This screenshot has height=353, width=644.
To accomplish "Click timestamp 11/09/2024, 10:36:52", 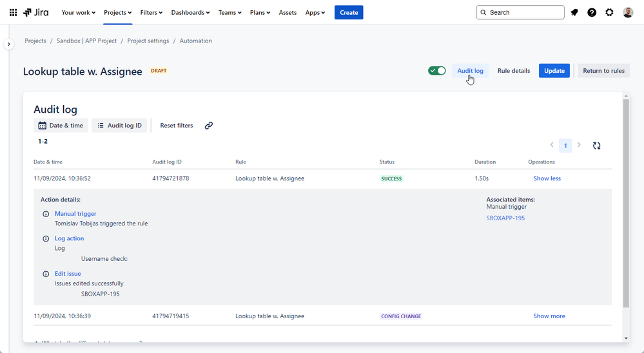I will [x=62, y=178].
